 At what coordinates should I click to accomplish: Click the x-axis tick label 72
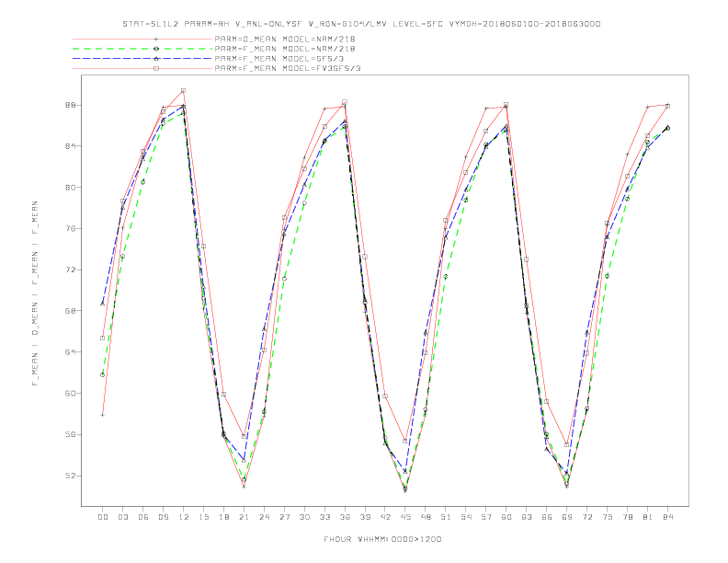coord(587,517)
